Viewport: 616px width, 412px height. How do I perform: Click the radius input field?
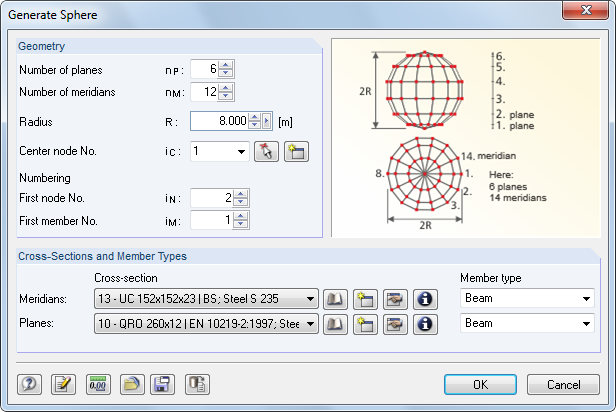coord(219,121)
